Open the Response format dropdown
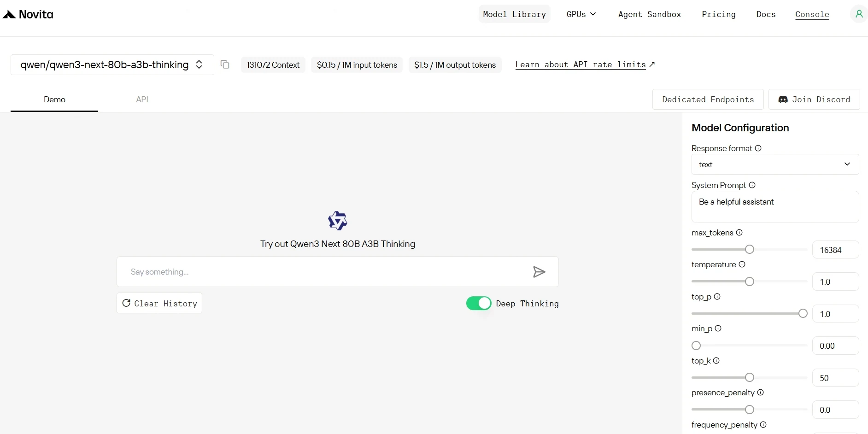 click(x=775, y=164)
